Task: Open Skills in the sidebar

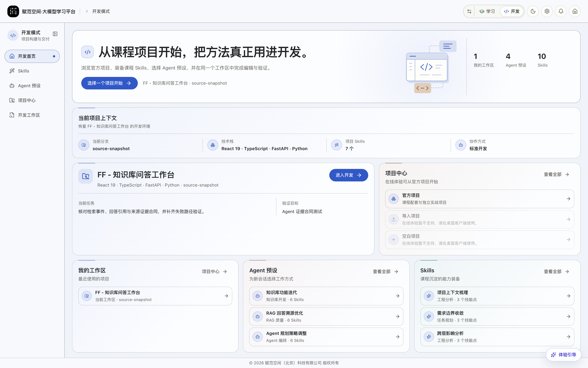Action: (x=32, y=71)
